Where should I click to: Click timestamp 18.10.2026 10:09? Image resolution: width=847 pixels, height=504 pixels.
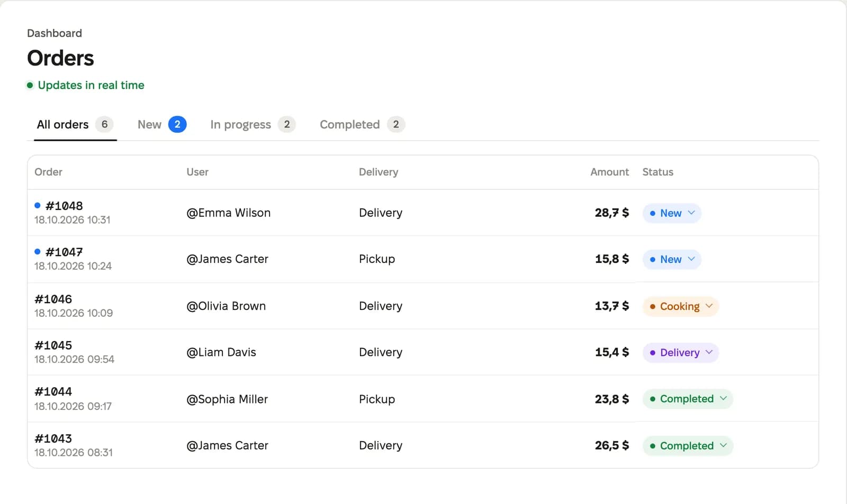point(74,313)
